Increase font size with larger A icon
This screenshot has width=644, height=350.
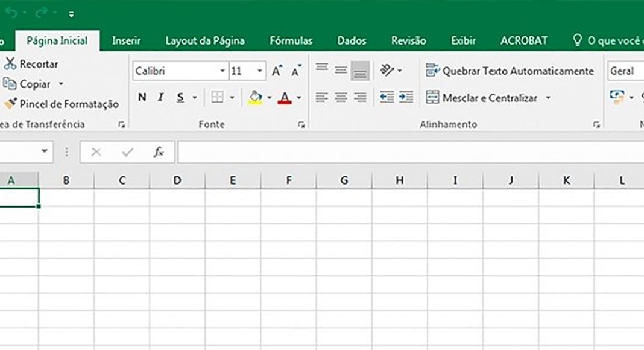coord(276,71)
